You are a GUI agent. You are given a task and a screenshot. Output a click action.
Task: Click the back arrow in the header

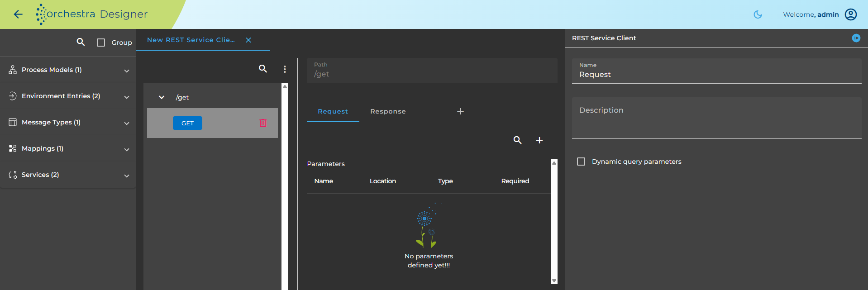tap(18, 14)
